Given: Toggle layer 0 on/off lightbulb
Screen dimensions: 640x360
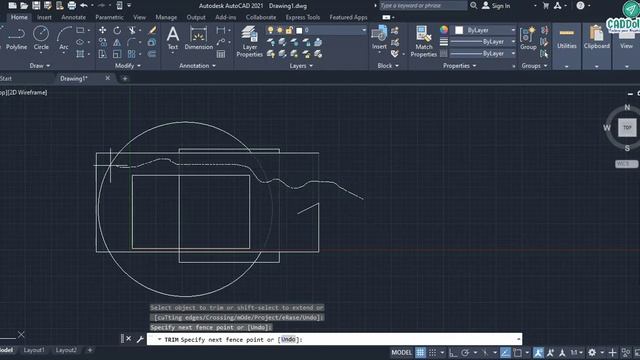Looking at the screenshot, I should coord(270,30).
